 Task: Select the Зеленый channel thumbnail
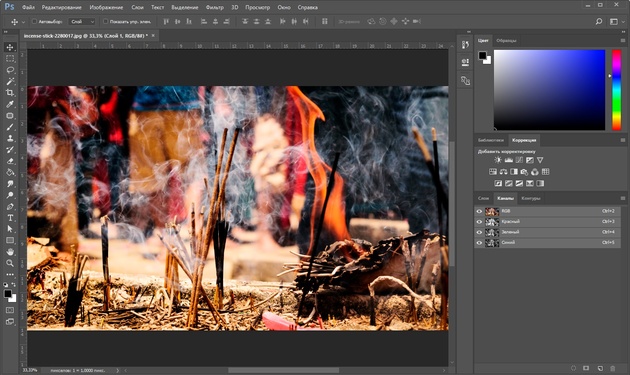(x=492, y=232)
